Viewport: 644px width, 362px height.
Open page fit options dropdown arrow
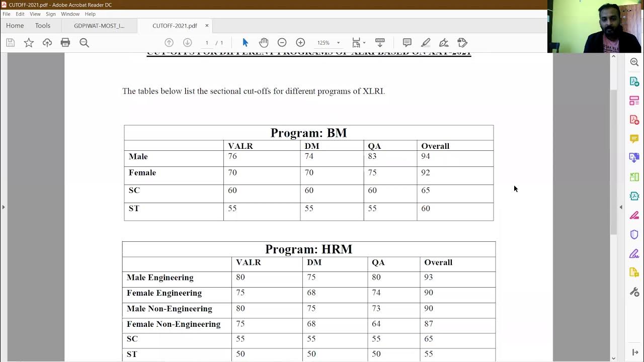pos(364,43)
